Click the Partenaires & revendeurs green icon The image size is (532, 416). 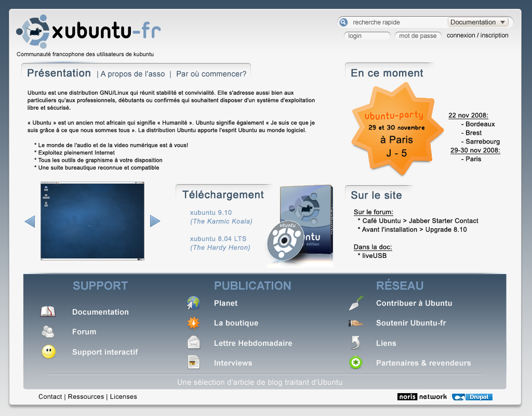coord(355,363)
